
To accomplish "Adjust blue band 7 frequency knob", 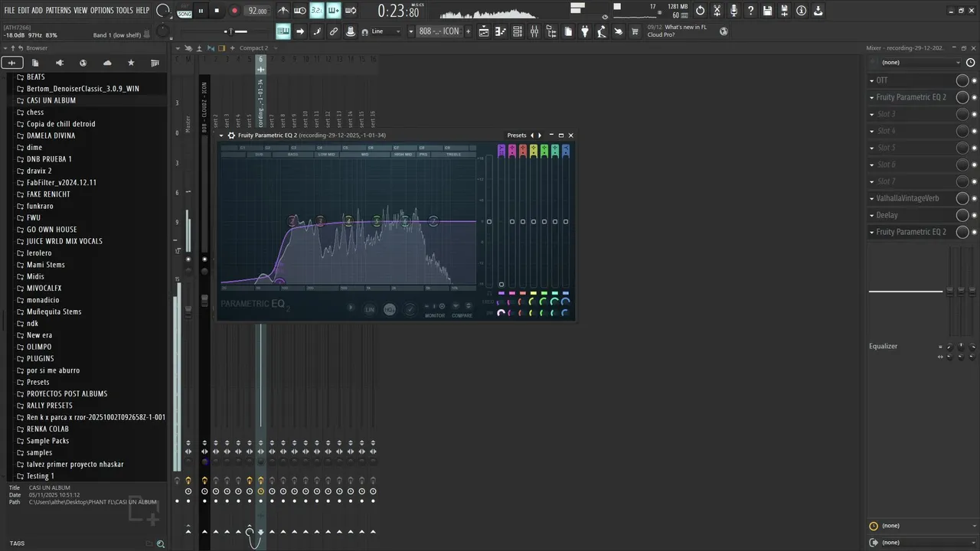I will 565,302.
